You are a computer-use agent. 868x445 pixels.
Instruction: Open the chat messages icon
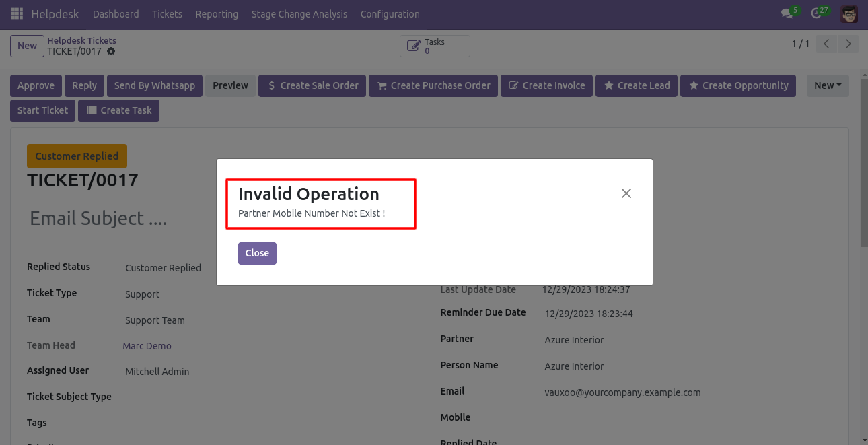coord(787,13)
